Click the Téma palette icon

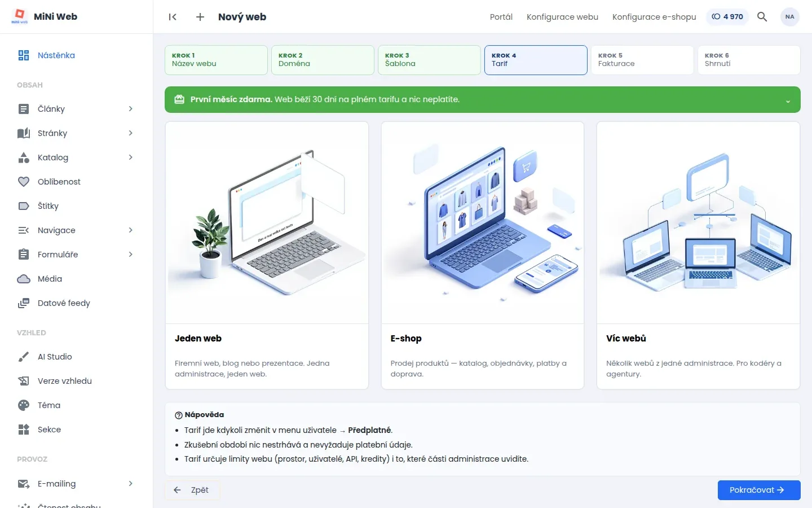point(24,405)
